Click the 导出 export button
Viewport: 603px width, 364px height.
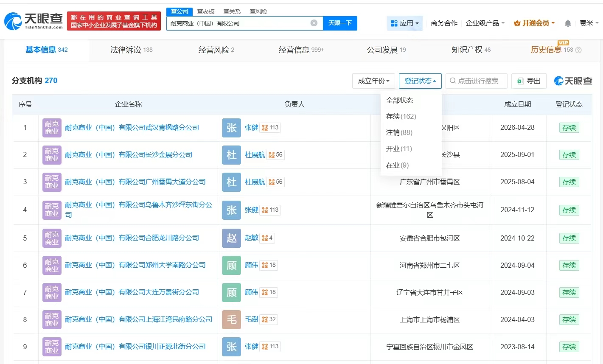529,81
